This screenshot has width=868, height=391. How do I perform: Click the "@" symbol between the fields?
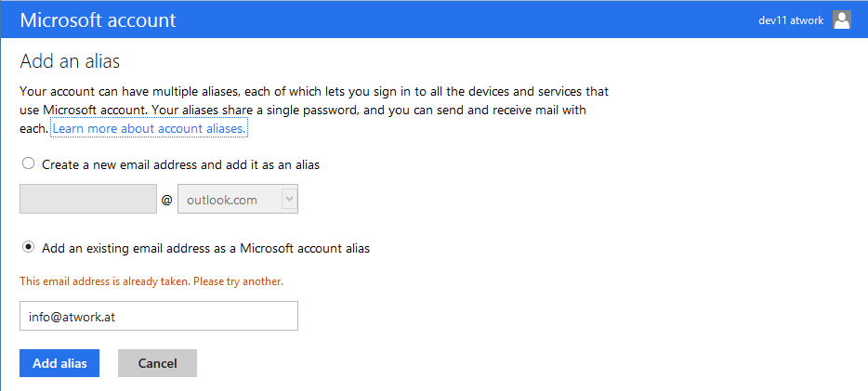(x=167, y=200)
